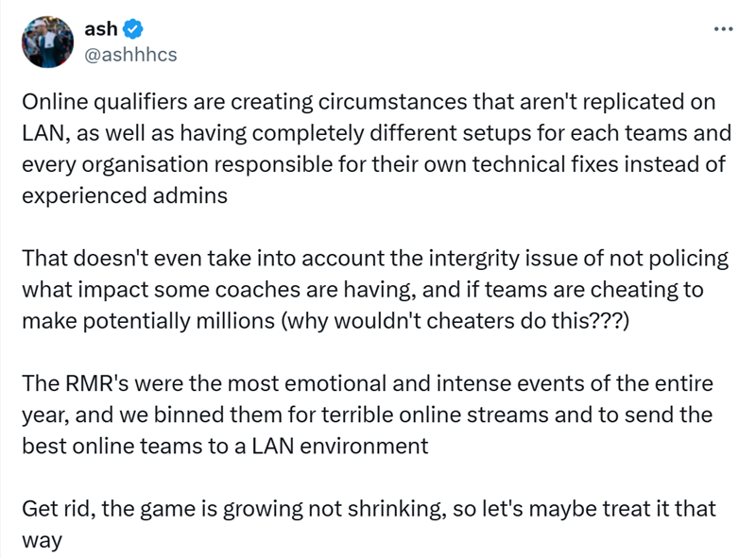
Task: Click the line starting "Get rid, the game"
Action: click(x=369, y=509)
